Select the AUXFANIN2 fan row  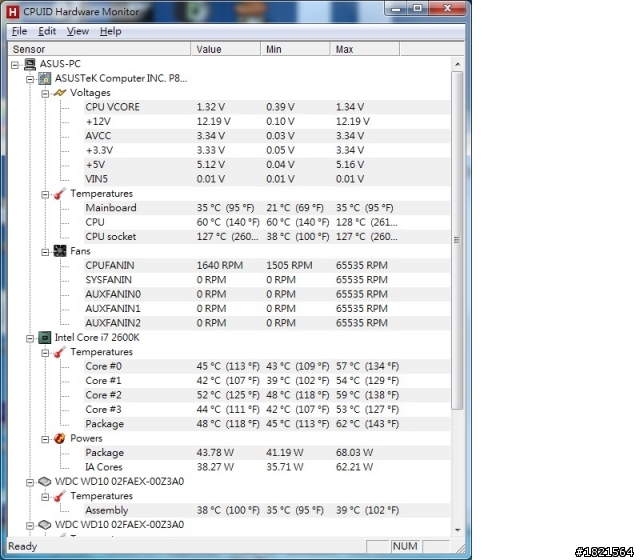click(x=267, y=323)
